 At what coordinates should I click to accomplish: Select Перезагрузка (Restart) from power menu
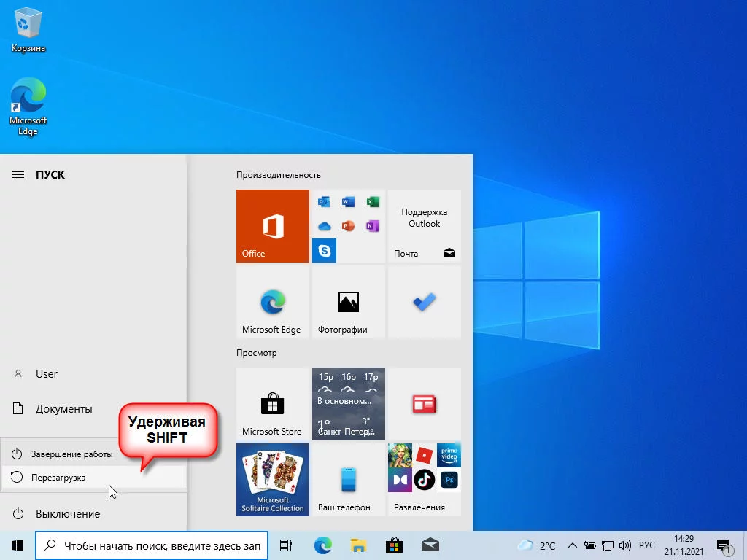58,478
